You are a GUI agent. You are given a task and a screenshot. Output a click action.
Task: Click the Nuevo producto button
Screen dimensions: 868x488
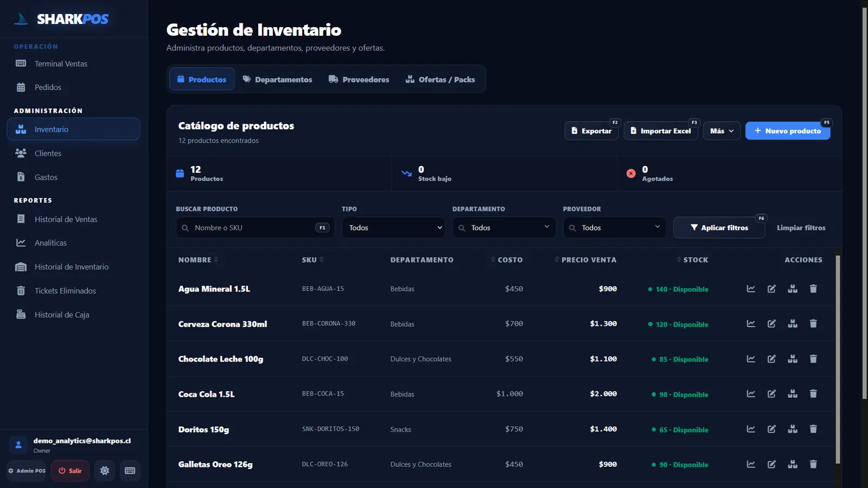788,131
